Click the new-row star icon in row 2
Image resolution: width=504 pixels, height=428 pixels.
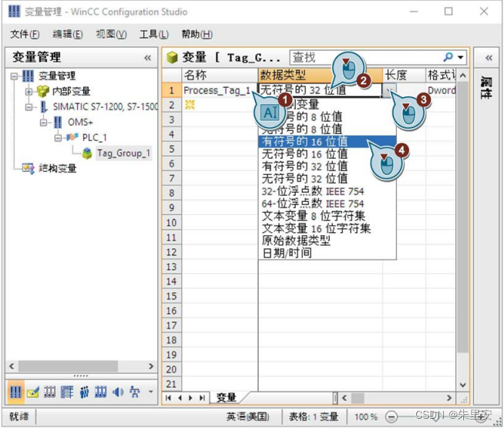(190, 105)
